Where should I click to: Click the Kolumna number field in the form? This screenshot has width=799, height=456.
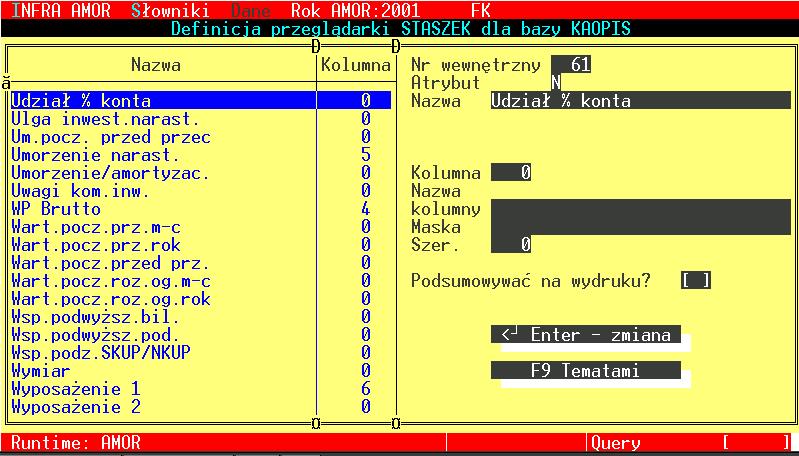tap(511, 173)
